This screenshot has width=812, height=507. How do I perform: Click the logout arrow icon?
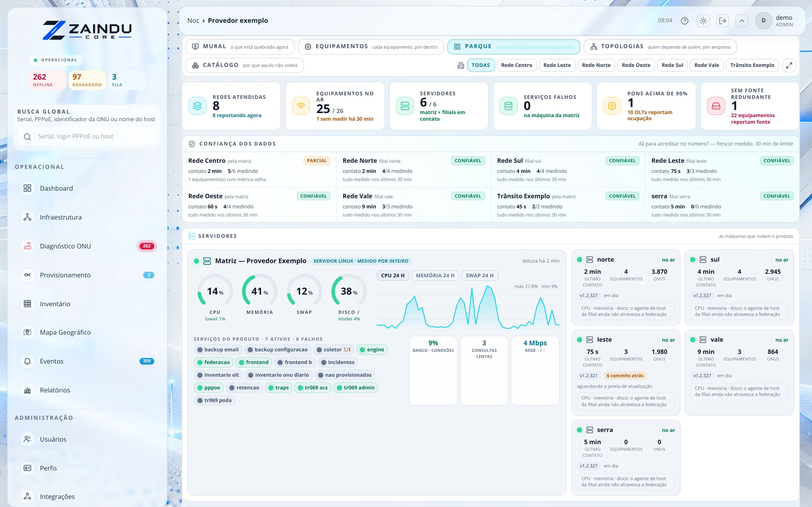tap(722, 21)
